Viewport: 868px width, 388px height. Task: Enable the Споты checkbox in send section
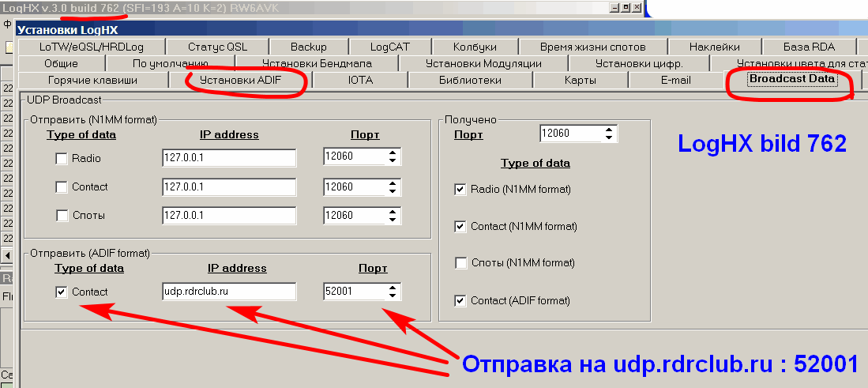click(x=62, y=216)
